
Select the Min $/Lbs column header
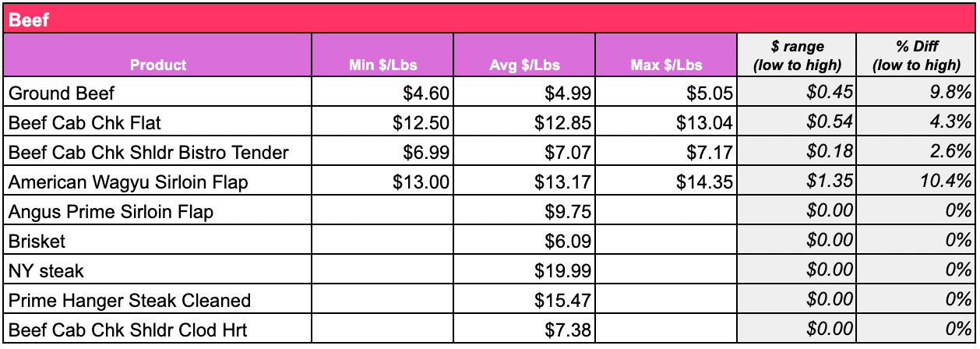click(x=382, y=55)
